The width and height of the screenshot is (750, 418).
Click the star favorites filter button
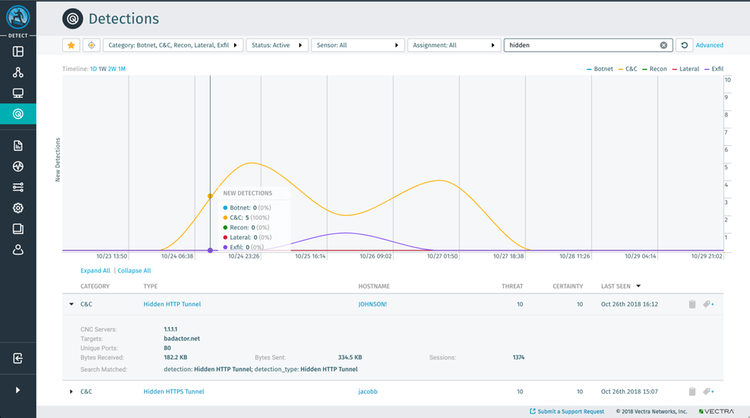[x=71, y=45]
